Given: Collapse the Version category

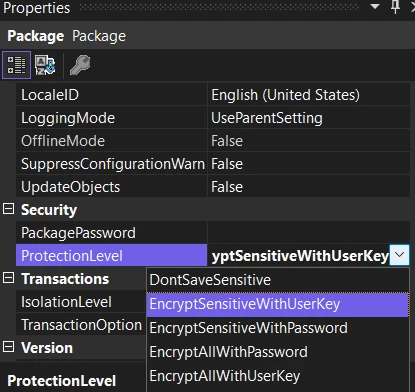Looking at the screenshot, I should [x=8, y=347].
